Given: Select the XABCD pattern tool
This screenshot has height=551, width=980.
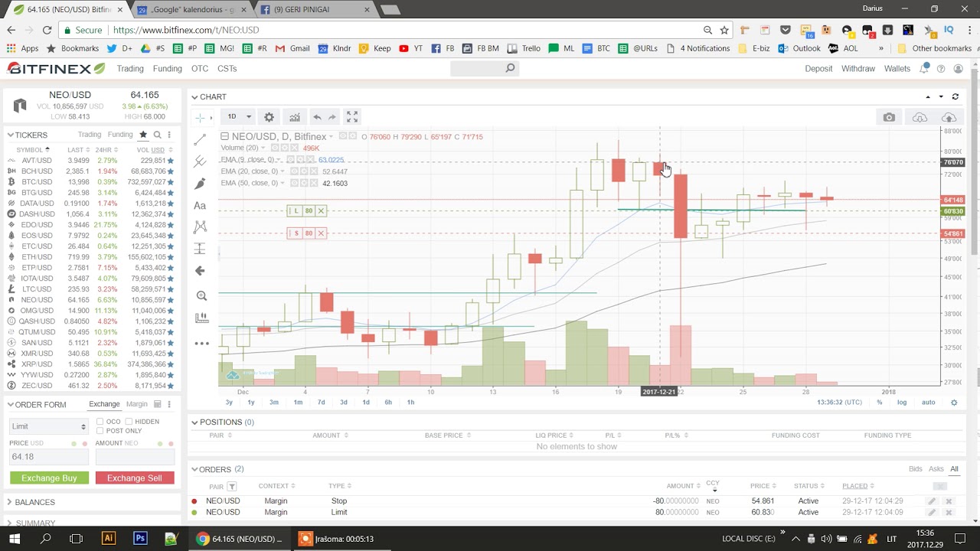Looking at the screenshot, I should click(201, 227).
